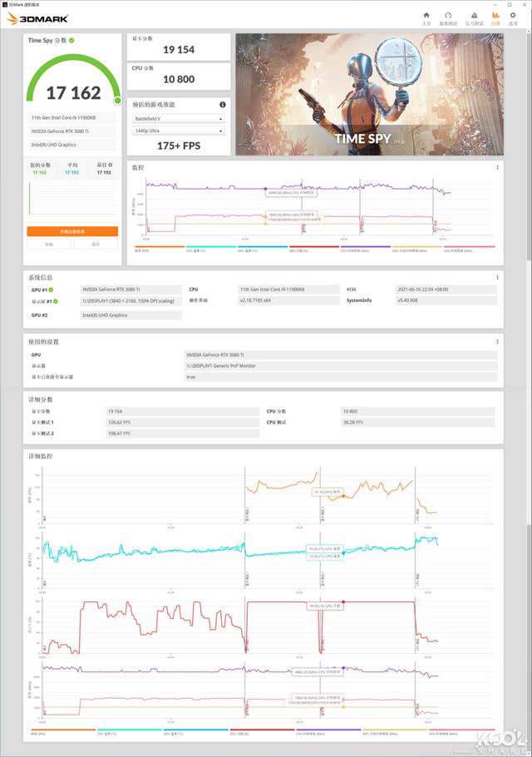Toggle blue GPU temperature legend in 监控 panel

[x=263, y=249]
